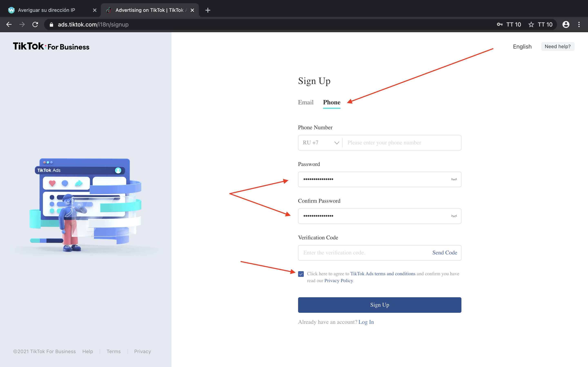Reload the TikTok signup page
588x367 pixels.
[35, 24]
